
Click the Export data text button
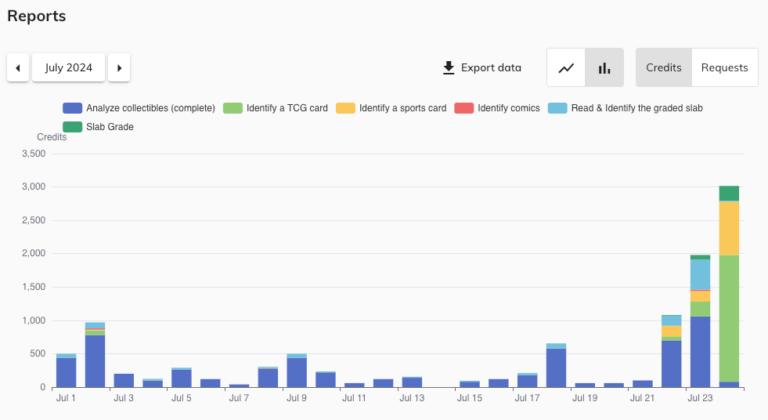click(x=491, y=68)
